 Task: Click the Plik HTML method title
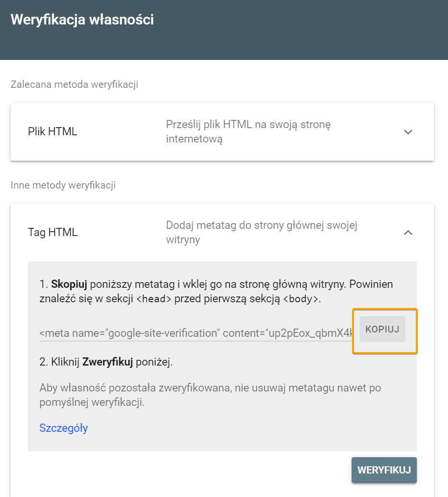coord(53,131)
